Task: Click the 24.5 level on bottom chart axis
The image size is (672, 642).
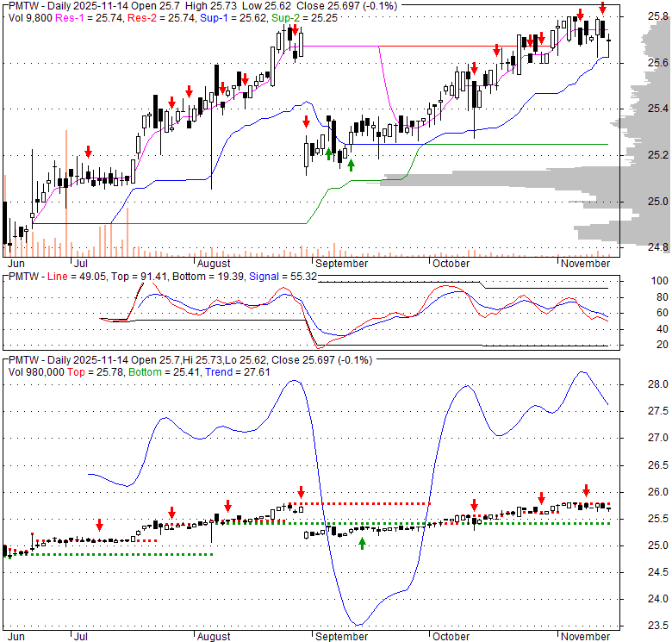Action: (x=658, y=572)
